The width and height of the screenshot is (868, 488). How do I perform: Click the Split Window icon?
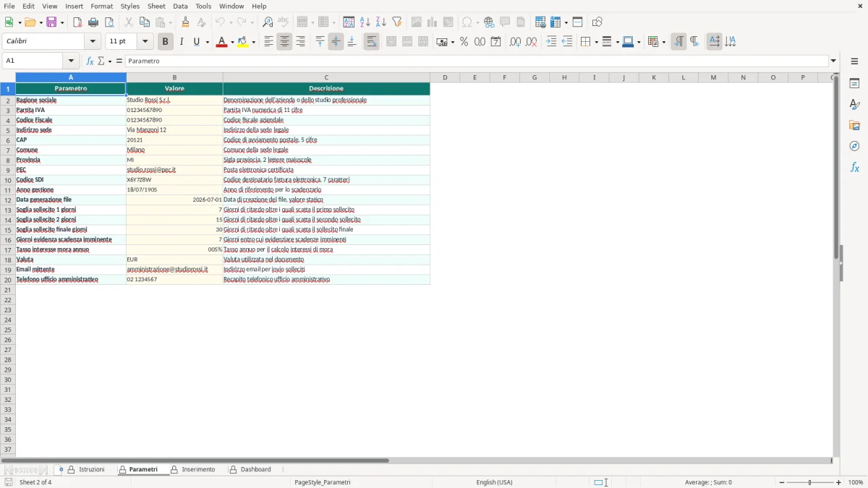coord(577,22)
